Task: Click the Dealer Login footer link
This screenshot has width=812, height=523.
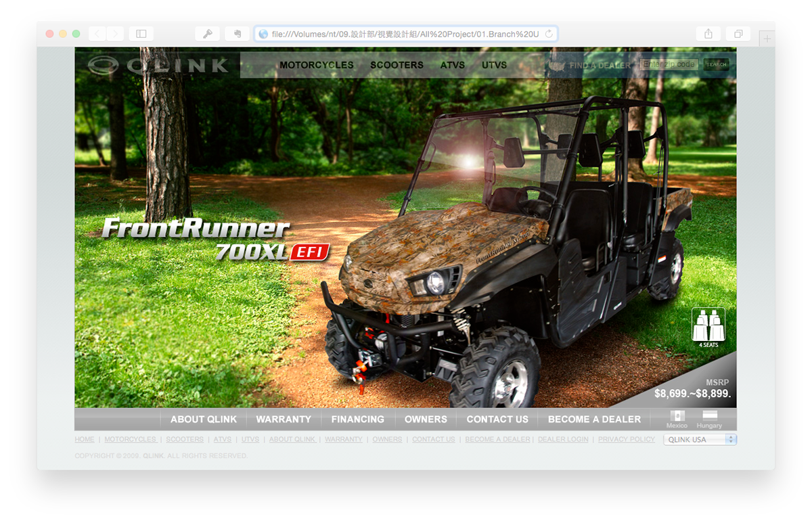Action: [x=563, y=439]
